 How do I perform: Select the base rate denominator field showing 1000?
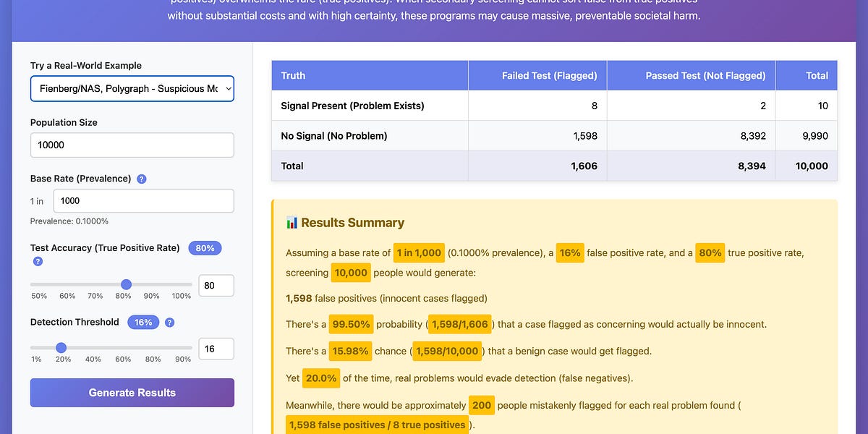[143, 200]
